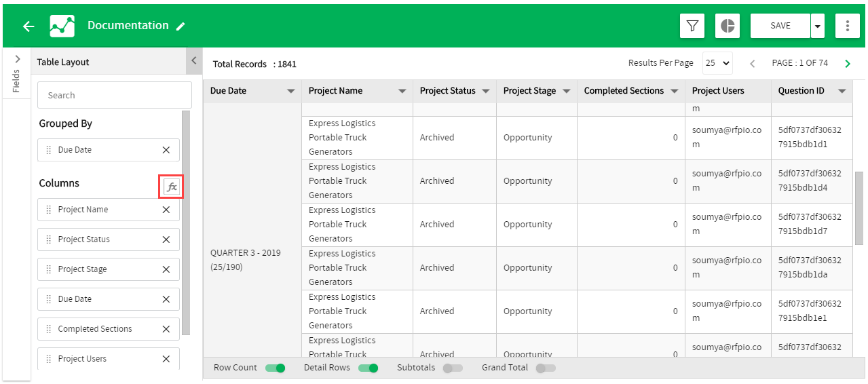868x384 pixels.
Task: Collapse the Table Layout panel
Action: tap(193, 61)
